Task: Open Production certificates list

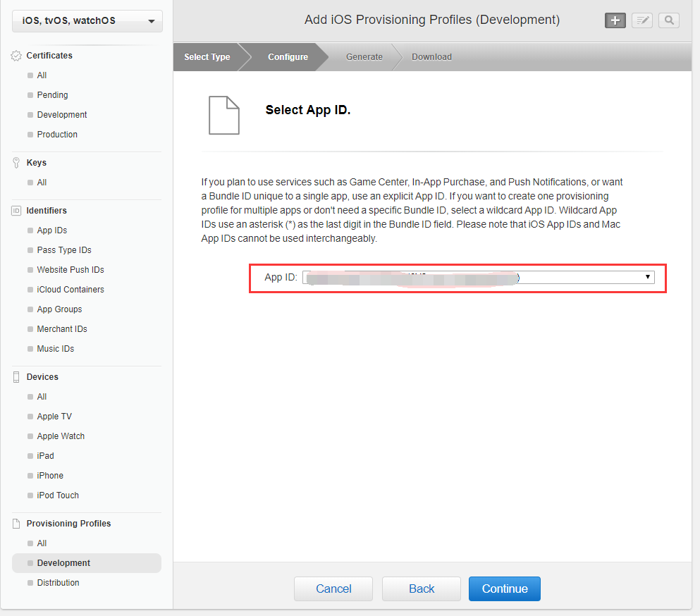Action: click(x=57, y=135)
